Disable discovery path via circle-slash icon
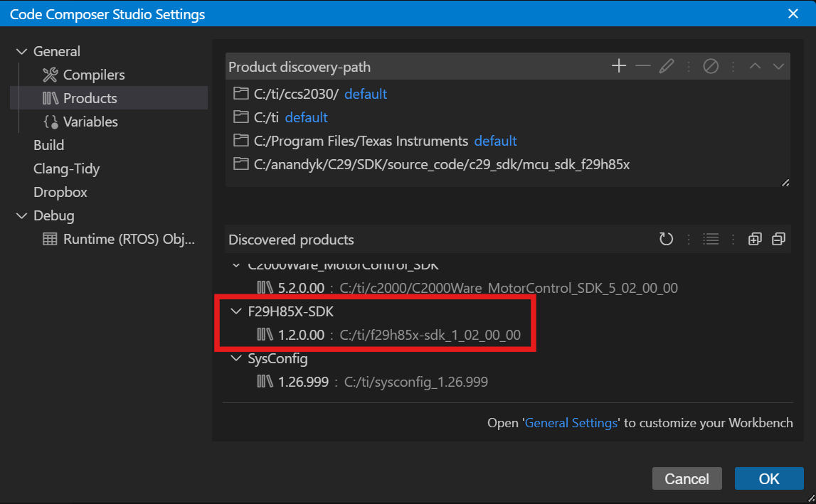Screen dimensions: 816x504 712,65
